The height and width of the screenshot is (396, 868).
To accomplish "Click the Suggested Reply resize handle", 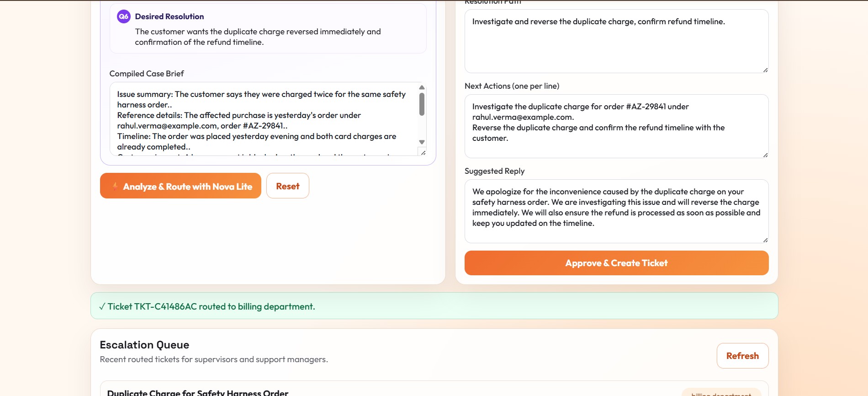I will point(765,240).
